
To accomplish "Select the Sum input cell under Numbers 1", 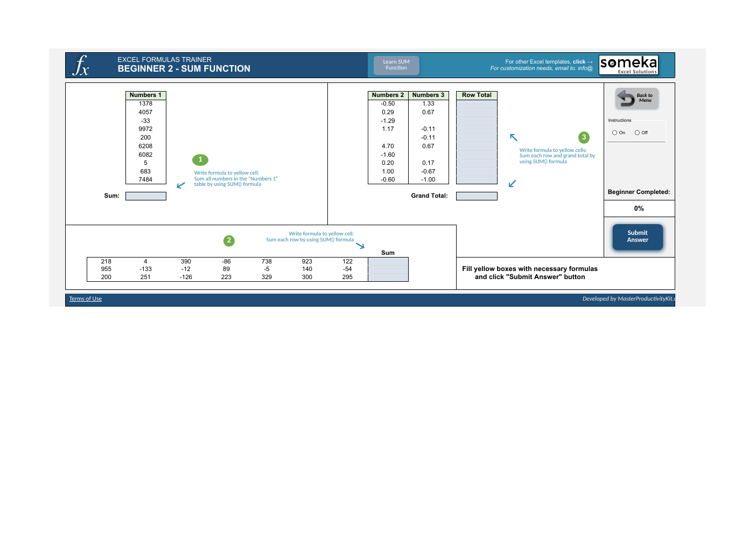I will click(146, 196).
